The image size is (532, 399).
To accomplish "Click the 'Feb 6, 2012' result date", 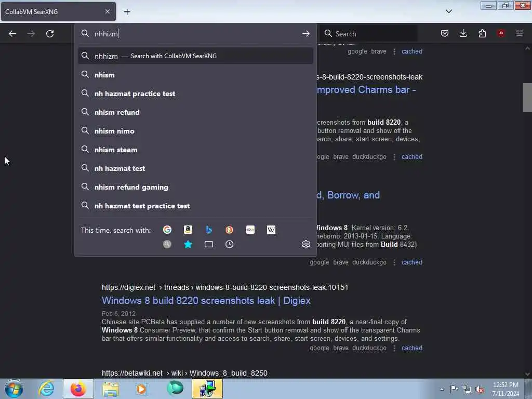I will tap(119, 313).
